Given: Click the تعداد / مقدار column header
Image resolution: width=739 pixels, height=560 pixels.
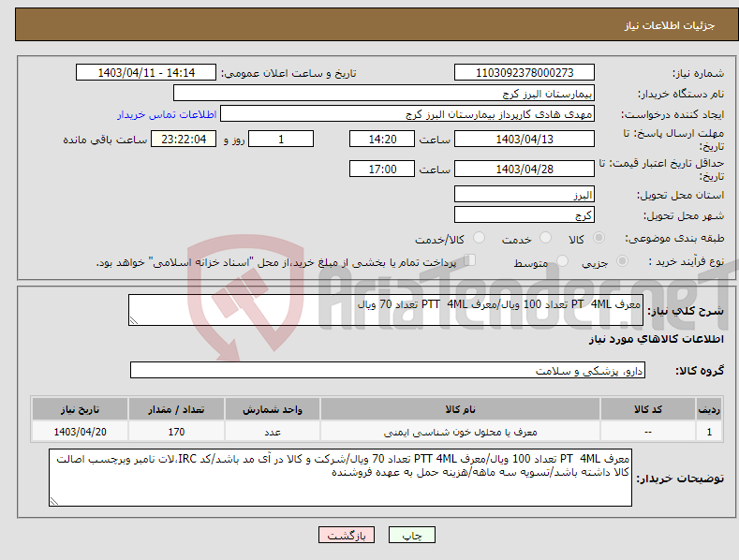Looking at the screenshot, I should 176,409.
